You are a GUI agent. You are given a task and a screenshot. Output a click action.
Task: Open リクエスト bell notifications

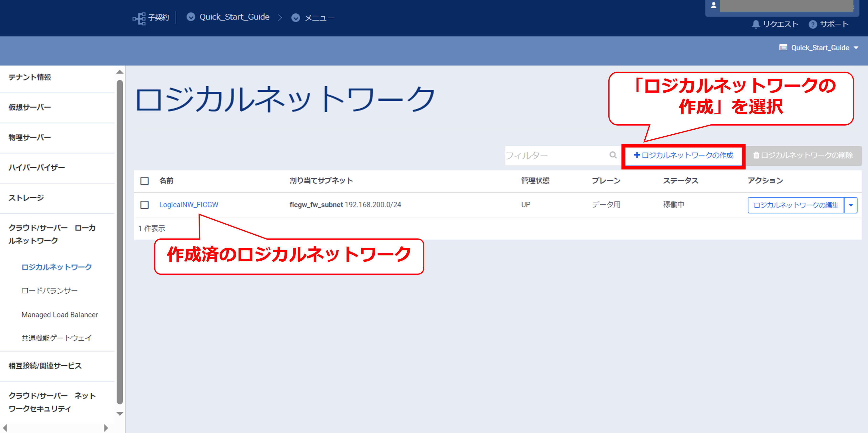click(756, 24)
